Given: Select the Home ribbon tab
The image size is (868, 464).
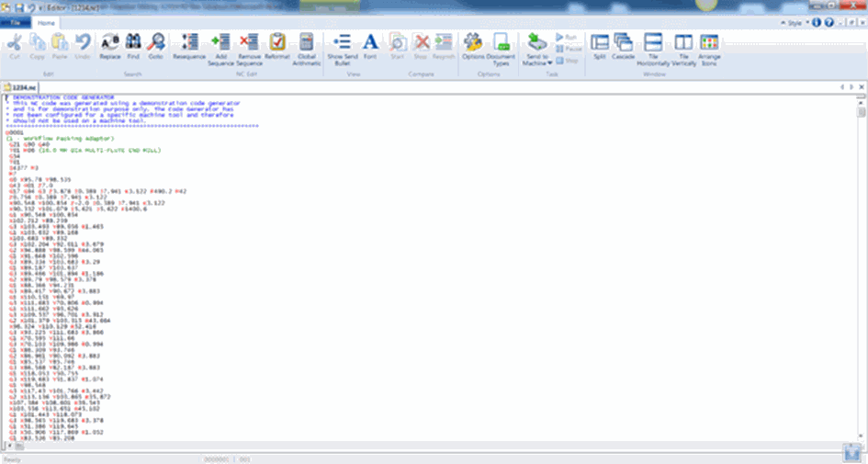Looking at the screenshot, I should (x=46, y=23).
